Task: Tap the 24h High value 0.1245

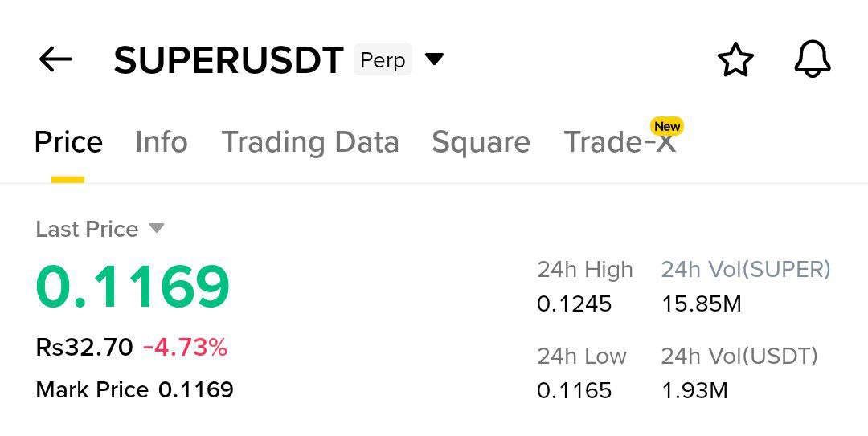Action: pos(574,304)
